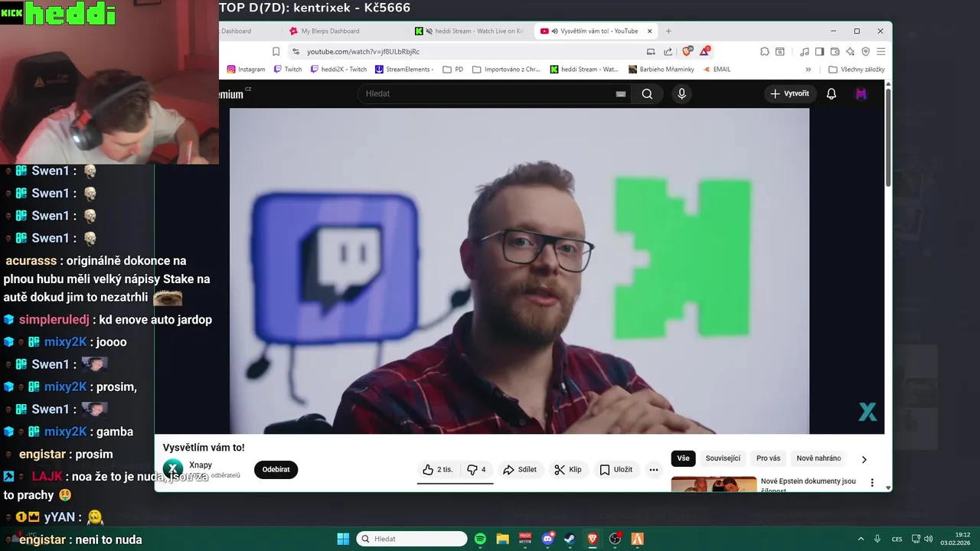The width and height of the screenshot is (980, 551).
Task: Dislike the video via thumbs-down button
Action: [x=476, y=469]
